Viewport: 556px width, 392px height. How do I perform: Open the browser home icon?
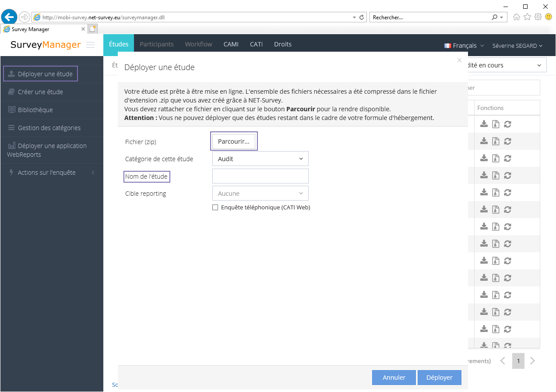pos(517,17)
